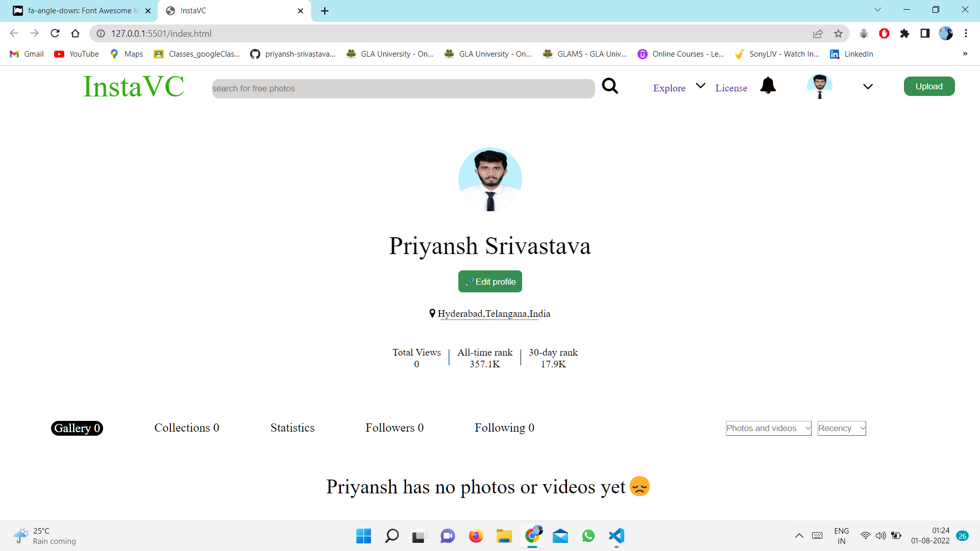980x551 pixels.
Task: Open the Recency sorting dropdown
Action: [x=841, y=428]
